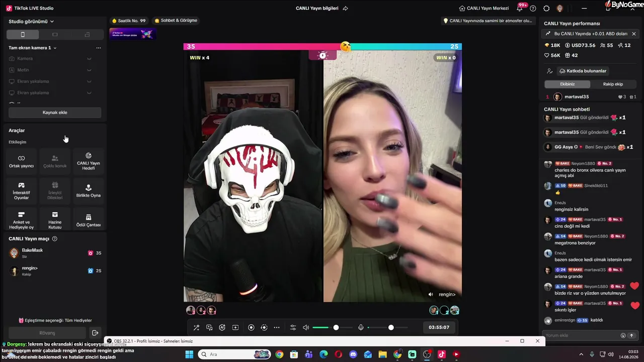The height and width of the screenshot is (362, 644).
Task: Open the AI tool in control bar
Action: (222, 328)
